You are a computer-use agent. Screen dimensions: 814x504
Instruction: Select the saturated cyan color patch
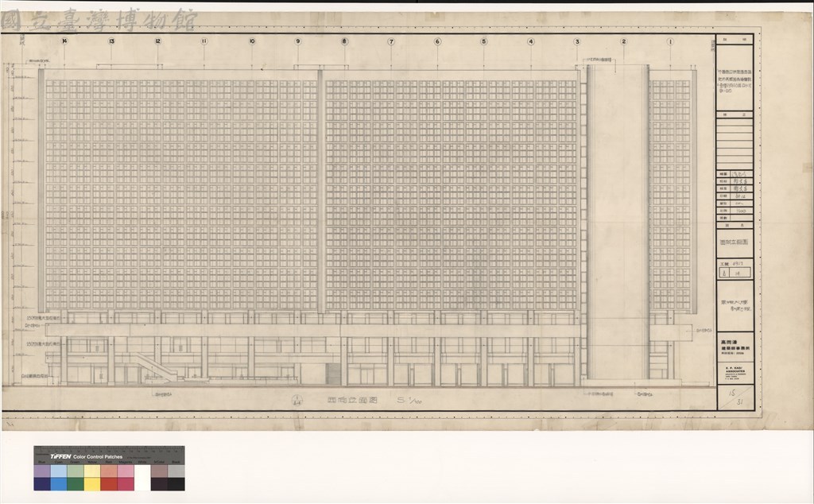pos(59,484)
